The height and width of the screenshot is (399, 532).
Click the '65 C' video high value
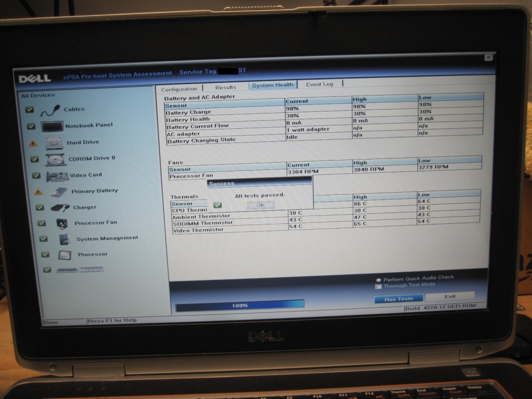pyautogui.click(x=360, y=224)
